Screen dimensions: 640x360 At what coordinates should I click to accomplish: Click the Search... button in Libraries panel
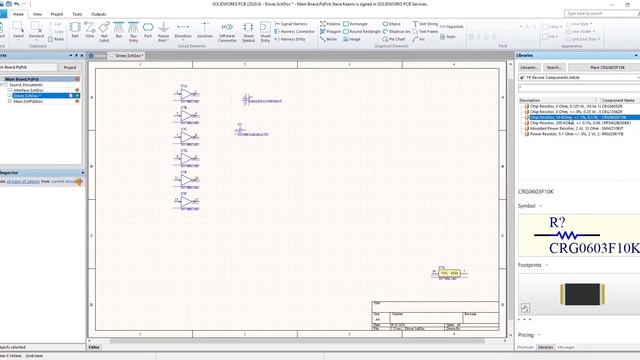[554, 67]
